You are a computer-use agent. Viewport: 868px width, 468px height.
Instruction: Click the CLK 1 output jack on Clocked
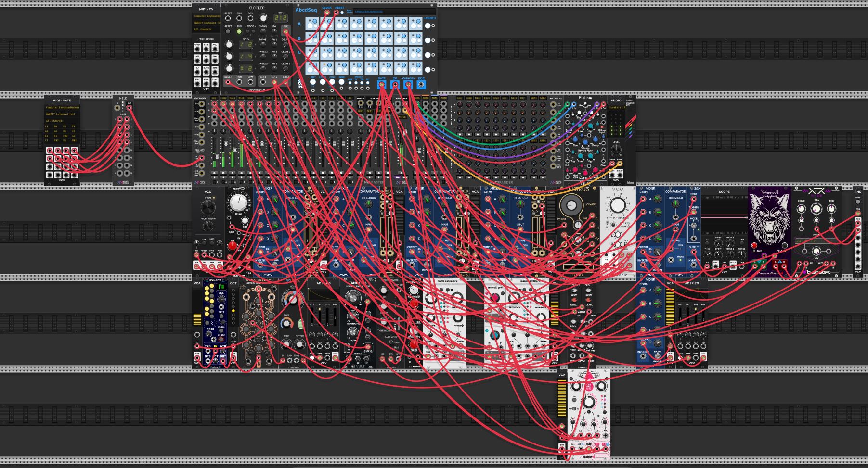pyautogui.click(x=263, y=82)
